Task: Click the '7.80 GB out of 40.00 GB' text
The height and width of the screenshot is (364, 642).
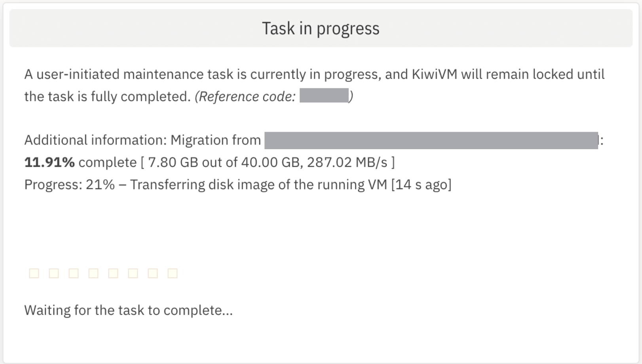Action: point(224,162)
